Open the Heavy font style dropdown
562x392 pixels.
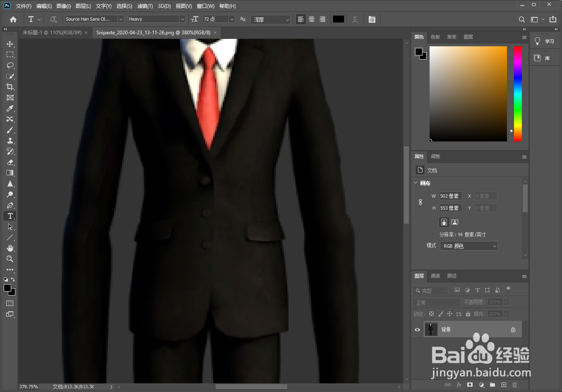182,19
